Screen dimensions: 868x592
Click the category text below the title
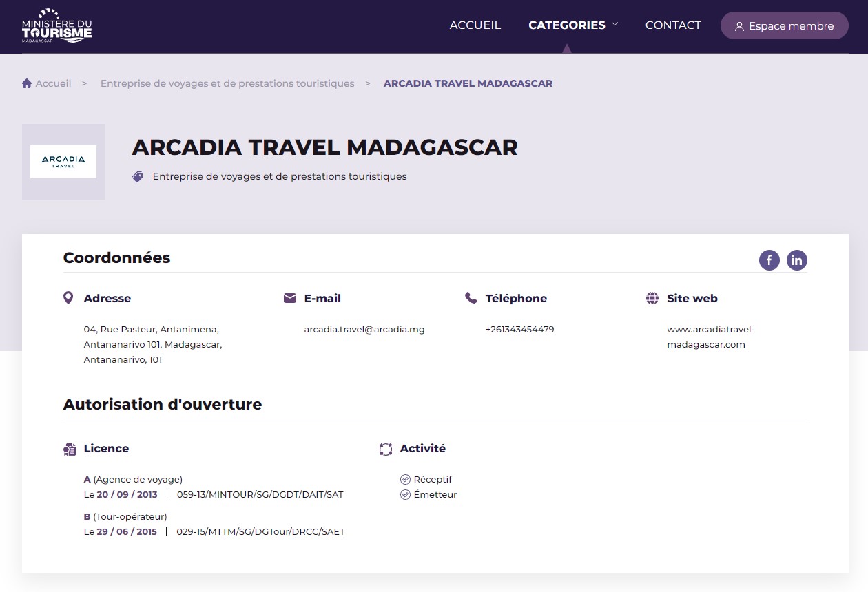280,176
